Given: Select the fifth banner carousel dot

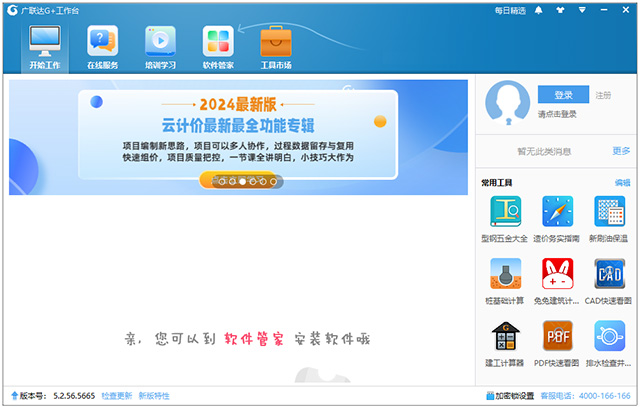Looking at the screenshot, I should point(263,182).
